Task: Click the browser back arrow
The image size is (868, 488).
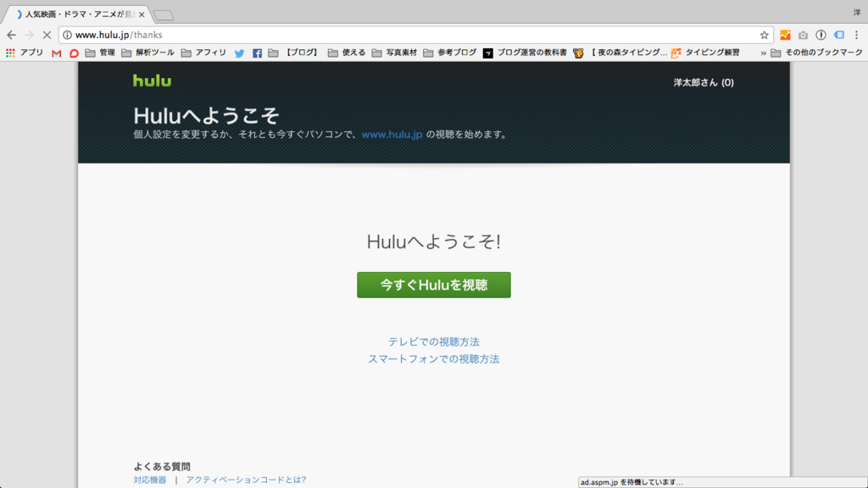Action: (x=11, y=35)
